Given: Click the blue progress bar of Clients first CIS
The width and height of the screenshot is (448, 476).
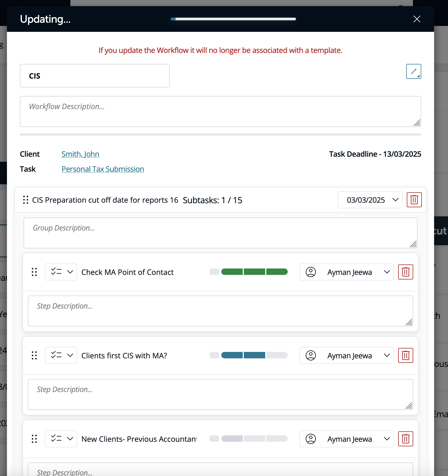Looking at the screenshot, I should tap(254, 355).
